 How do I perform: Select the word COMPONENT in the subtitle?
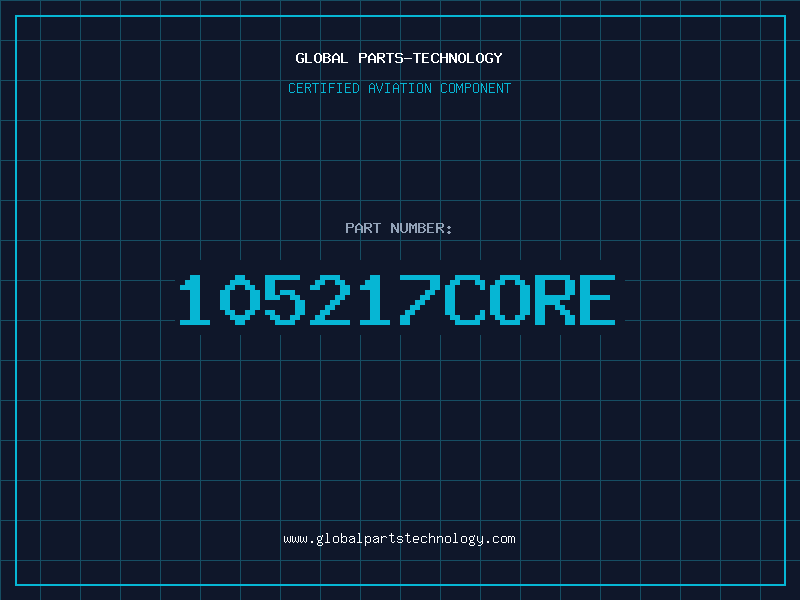(x=475, y=88)
